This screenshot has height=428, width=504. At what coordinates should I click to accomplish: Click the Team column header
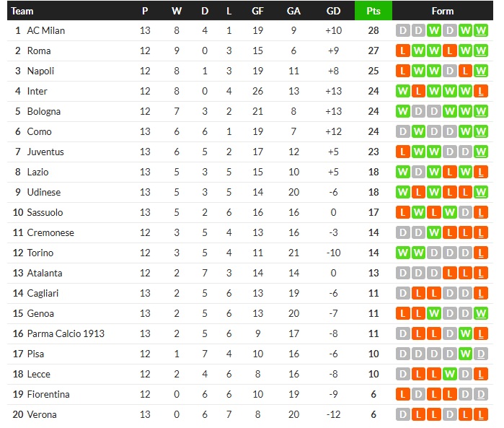point(23,11)
